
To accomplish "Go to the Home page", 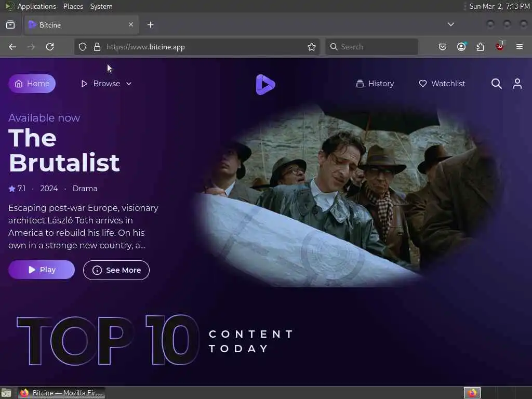I will pyautogui.click(x=32, y=84).
